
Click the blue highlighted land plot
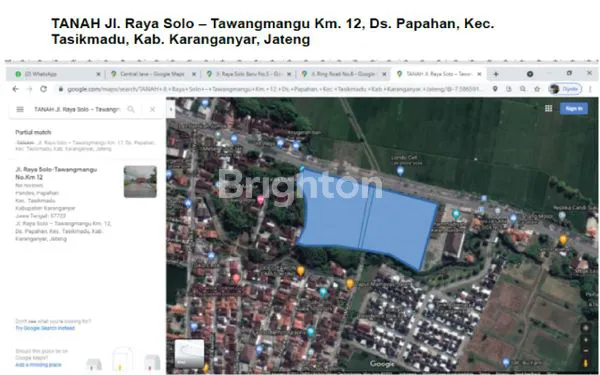pos(367,218)
